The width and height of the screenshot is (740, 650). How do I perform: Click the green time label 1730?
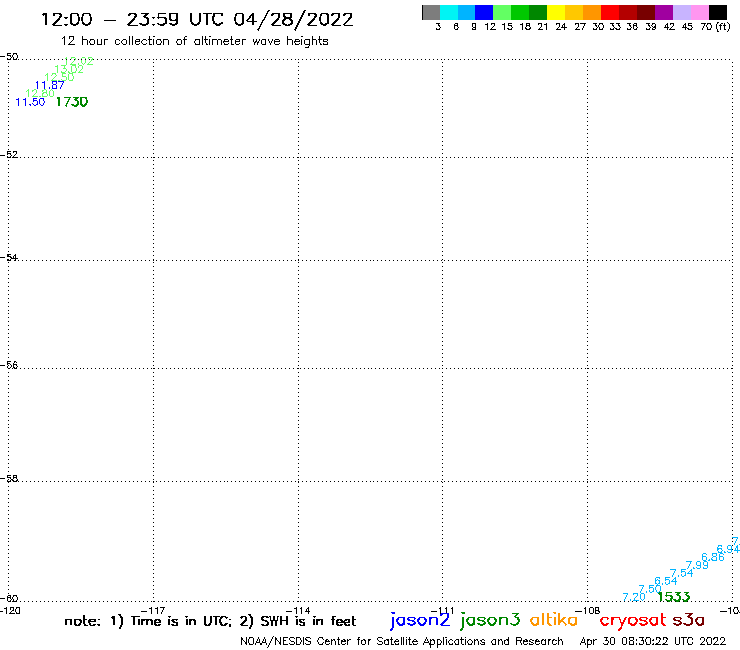coord(72,102)
